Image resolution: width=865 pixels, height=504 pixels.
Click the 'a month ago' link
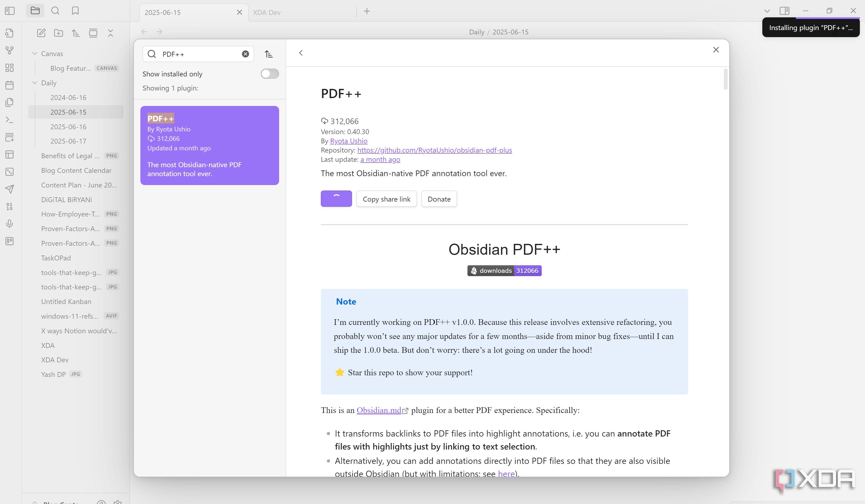380,159
